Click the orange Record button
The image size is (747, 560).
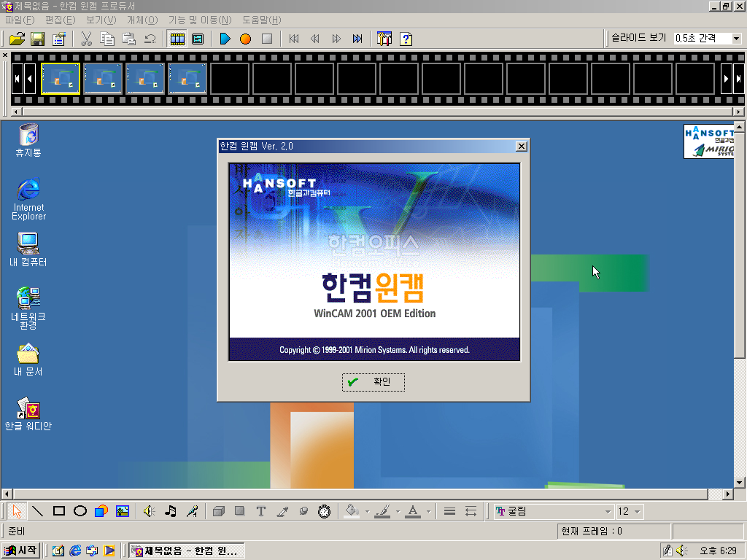click(245, 39)
